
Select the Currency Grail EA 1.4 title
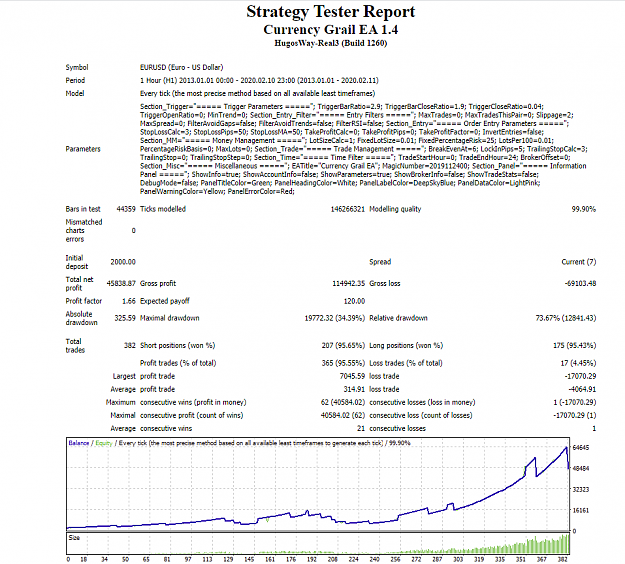coord(330,29)
